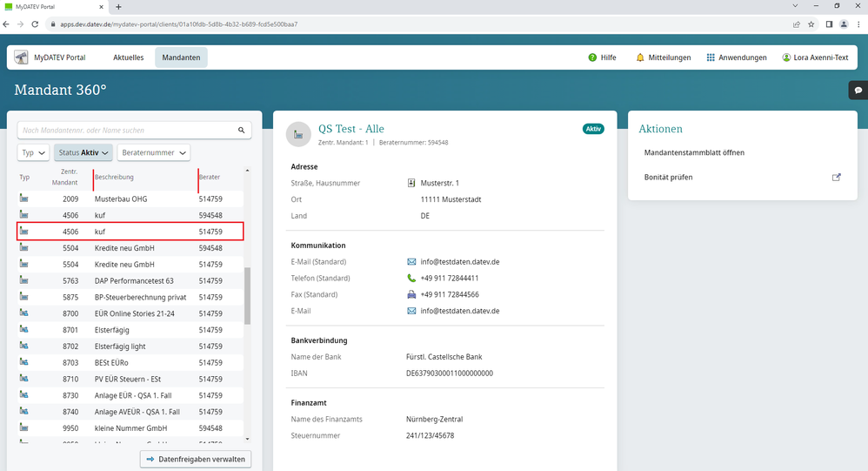Open the browser side panel icon
868x471 pixels.
click(829, 24)
